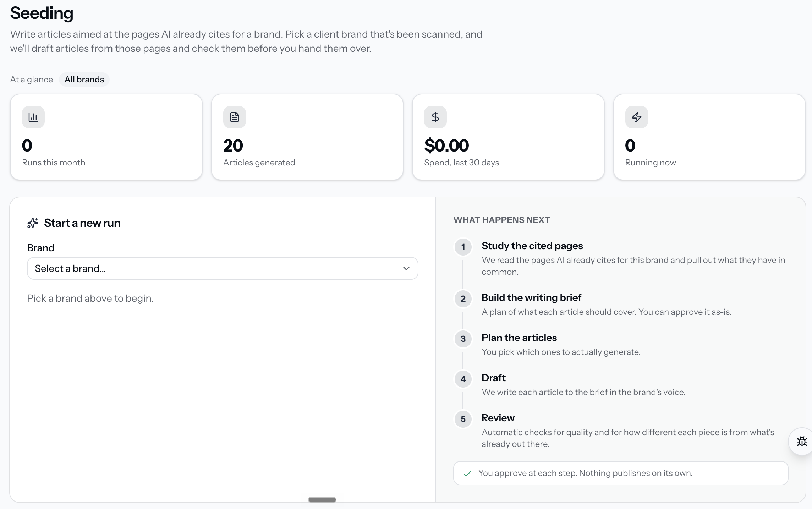Viewport: 812px width, 509px height.
Task: Click the sparkle icon beside Start a new run
Action: pyautogui.click(x=33, y=223)
